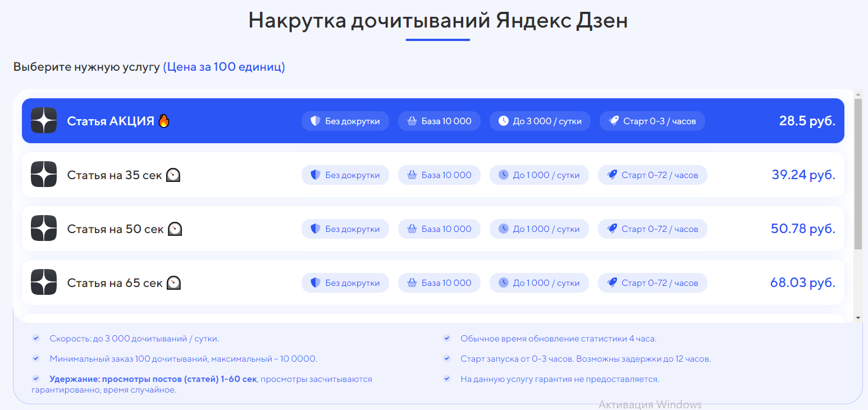Click shield icon in 65 сек row's Без докрутки badge
The image size is (868, 410).
[316, 283]
